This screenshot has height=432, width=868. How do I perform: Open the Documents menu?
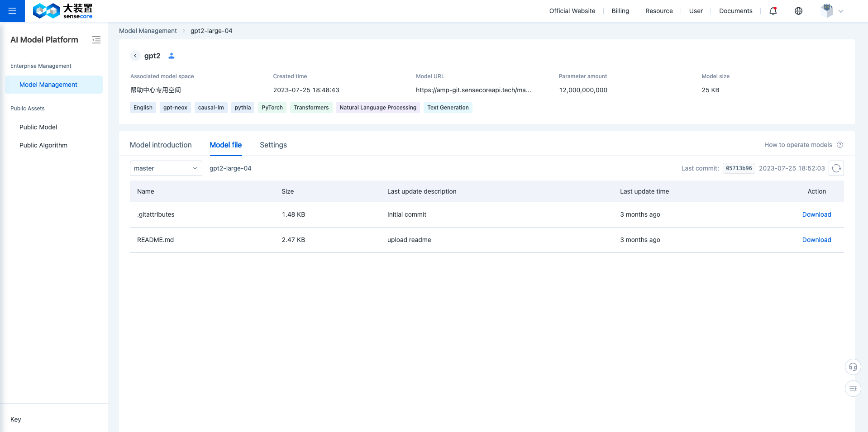pyautogui.click(x=735, y=11)
